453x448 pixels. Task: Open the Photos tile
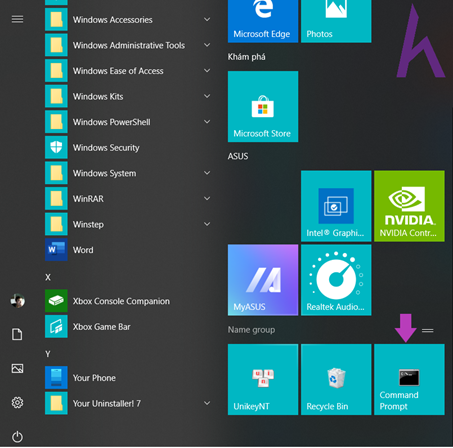[x=336, y=21]
